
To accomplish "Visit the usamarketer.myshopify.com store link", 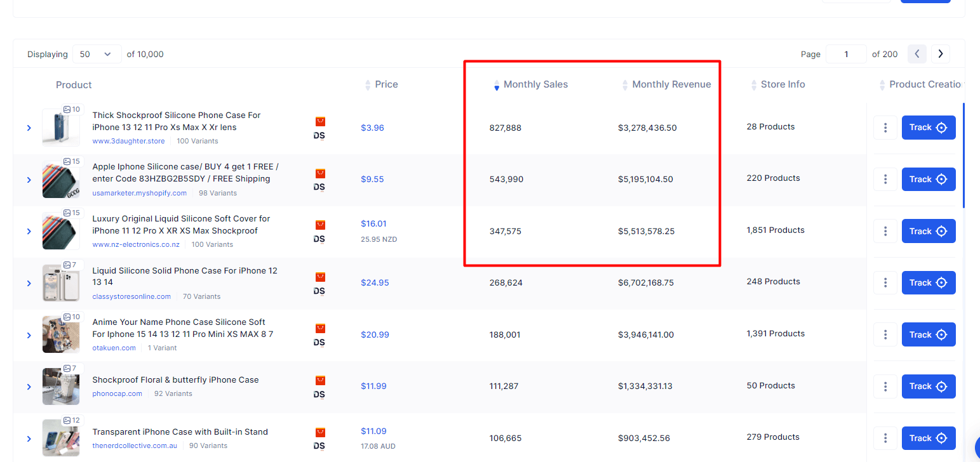I will click(139, 193).
